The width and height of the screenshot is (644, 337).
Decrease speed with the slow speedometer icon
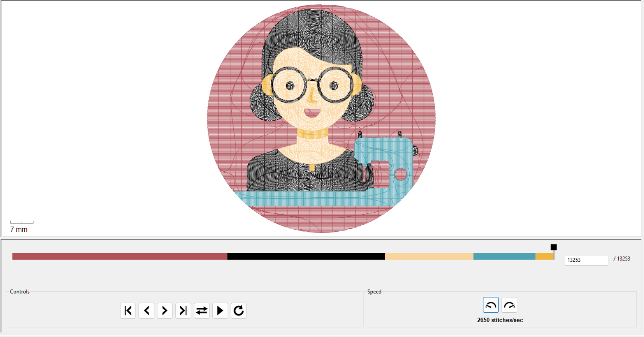tap(491, 305)
